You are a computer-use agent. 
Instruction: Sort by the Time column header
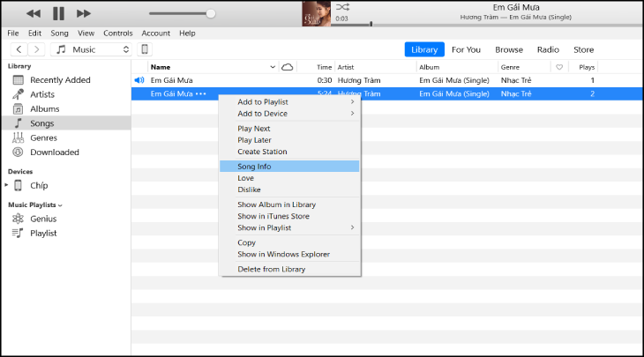pyautogui.click(x=324, y=67)
